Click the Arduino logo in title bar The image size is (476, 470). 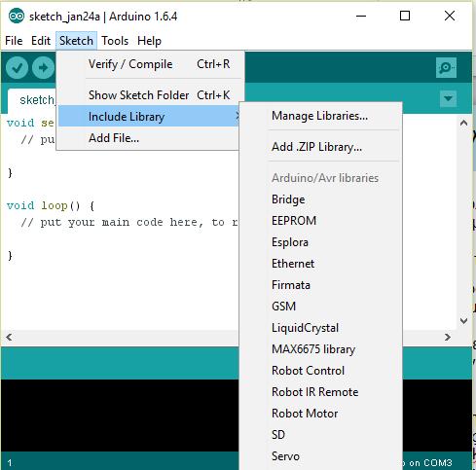(17, 16)
